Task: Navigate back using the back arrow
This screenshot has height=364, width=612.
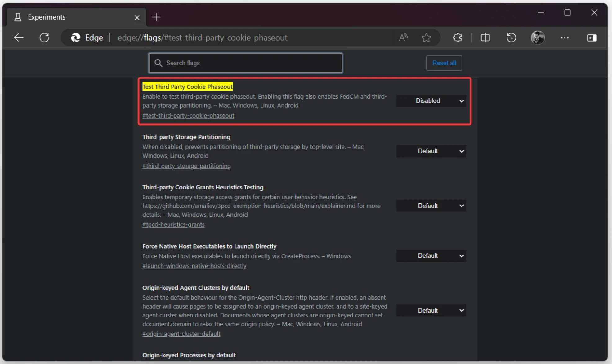Action: point(18,38)
